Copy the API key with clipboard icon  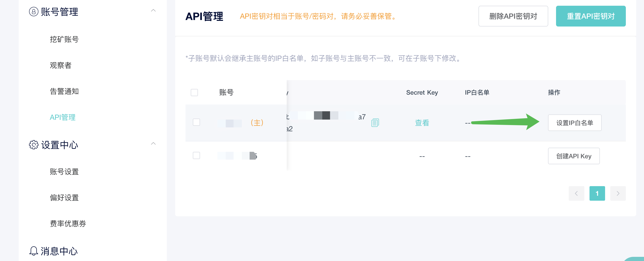coord(375,122)
